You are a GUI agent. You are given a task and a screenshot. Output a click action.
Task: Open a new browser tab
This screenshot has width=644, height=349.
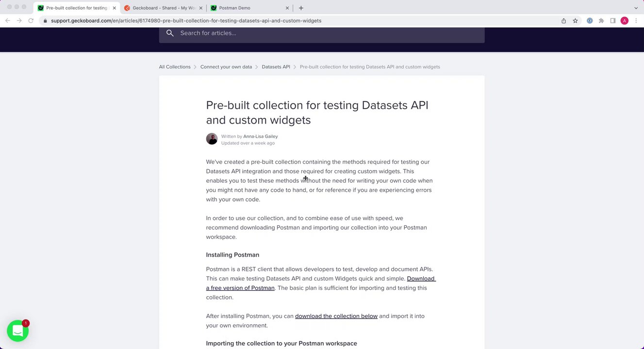pos(301,8)
